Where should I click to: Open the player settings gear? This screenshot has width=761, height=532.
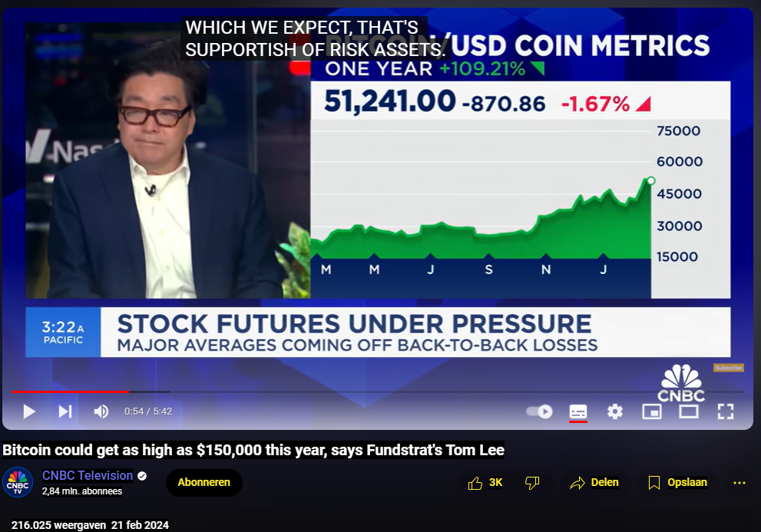pos(615,411)
